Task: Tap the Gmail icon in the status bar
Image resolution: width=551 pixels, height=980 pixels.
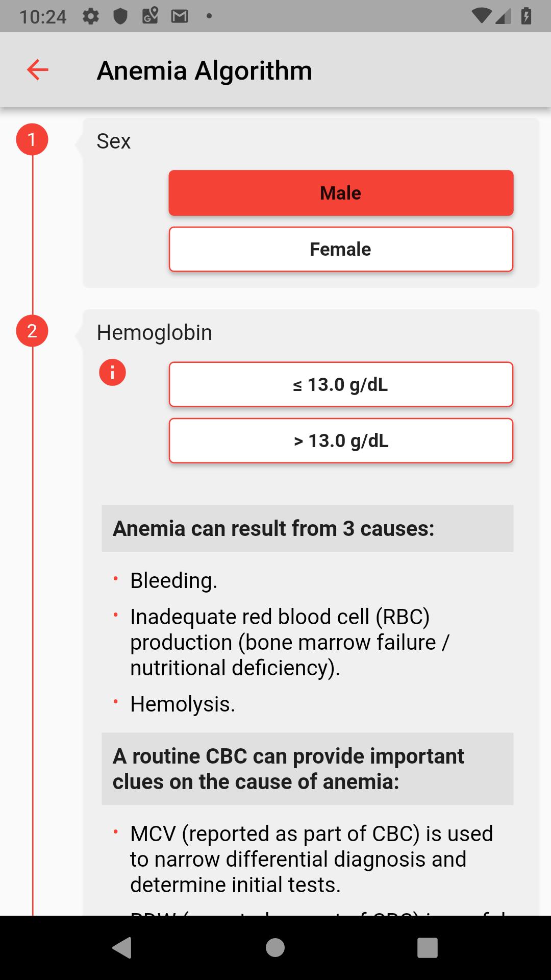Action: (178, 15)
